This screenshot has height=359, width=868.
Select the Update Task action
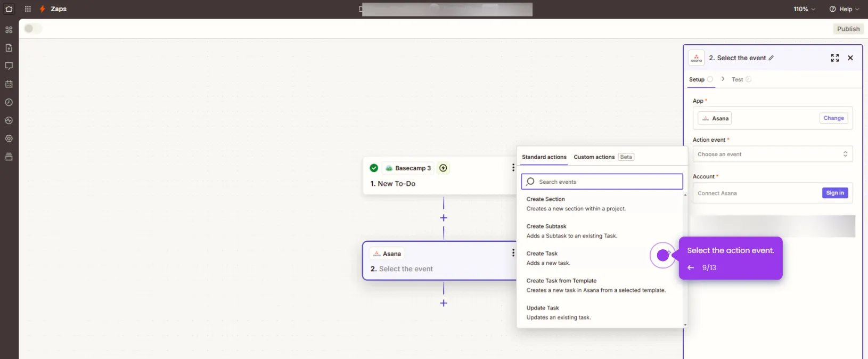coord(602,313)
